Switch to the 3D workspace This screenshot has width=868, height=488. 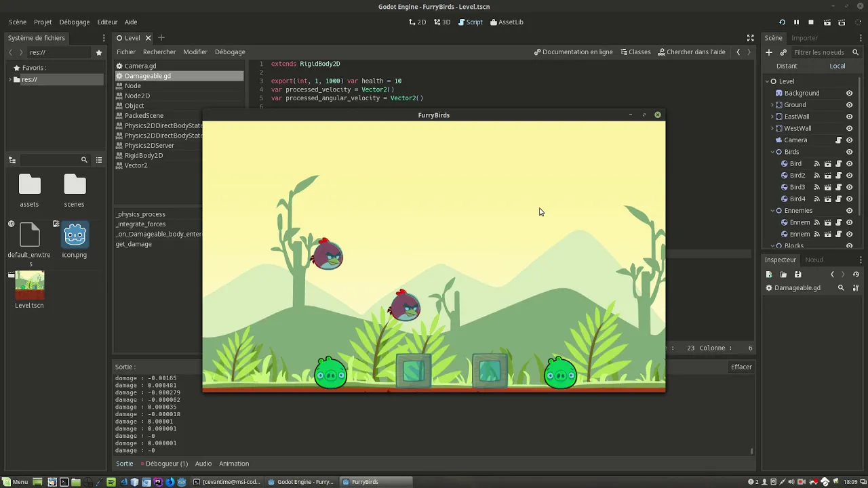tap(442, 22)
